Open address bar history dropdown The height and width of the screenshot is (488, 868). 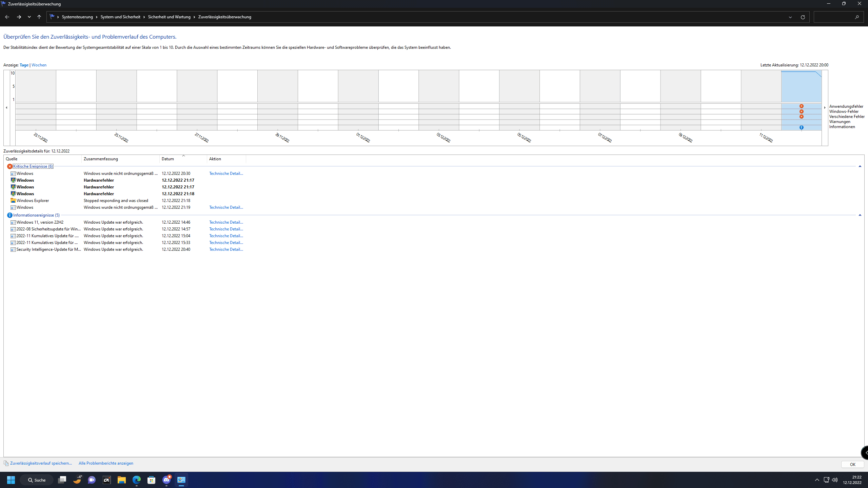tap(790, 17)
